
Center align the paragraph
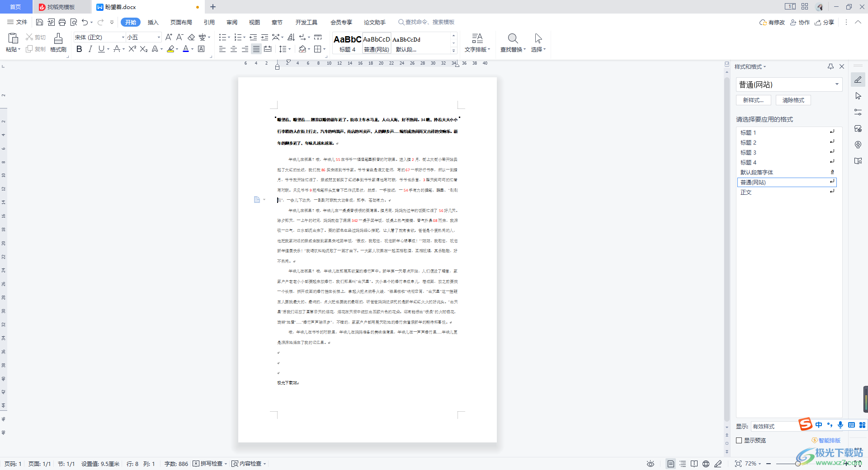pyautogui.click(x=234, y=49)
